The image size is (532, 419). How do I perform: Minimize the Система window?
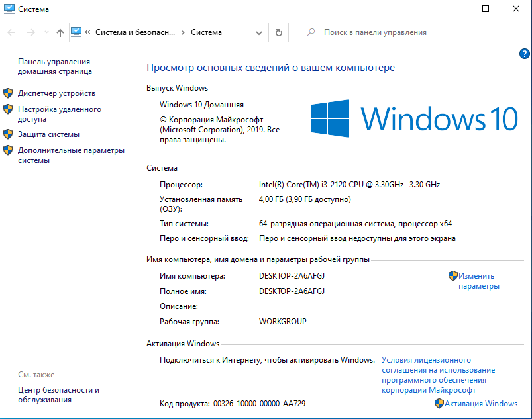pyautogui.click(x=456, y=9)
